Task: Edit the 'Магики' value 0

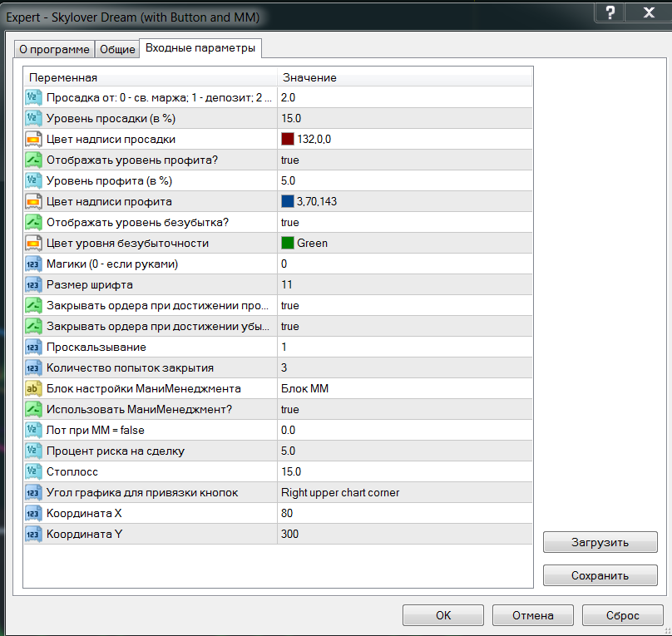Action: tap(404, 264)
